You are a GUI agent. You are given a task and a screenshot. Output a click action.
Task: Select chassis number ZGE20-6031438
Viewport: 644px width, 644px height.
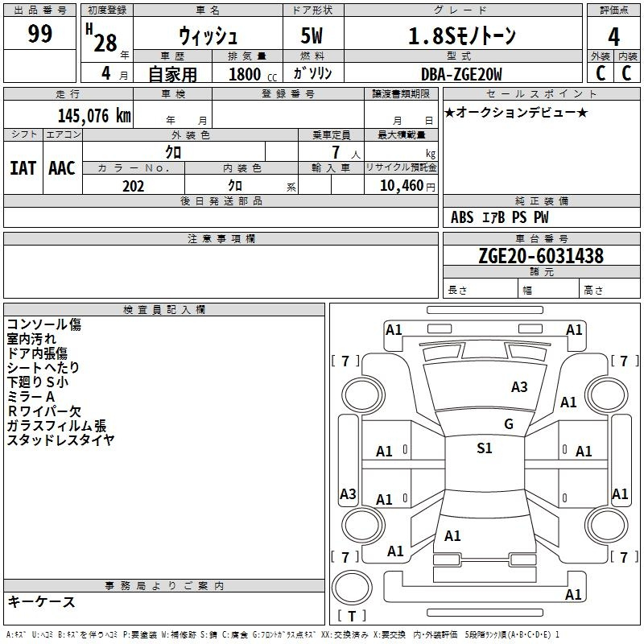point(540,256)
